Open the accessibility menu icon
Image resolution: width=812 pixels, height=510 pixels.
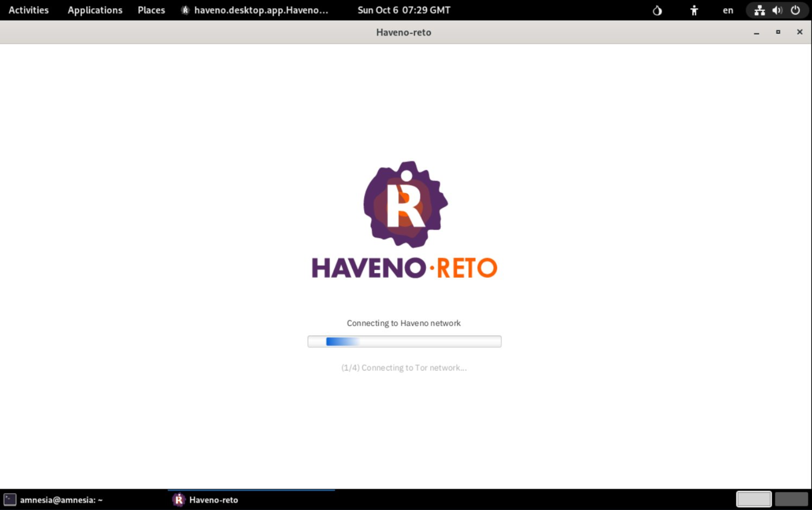694,10
